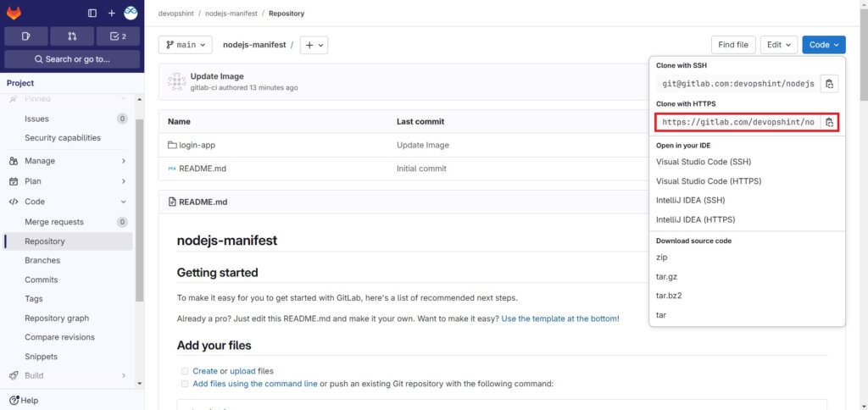The image size is (868, 410).
Task: Follow Use the template at the bottom link
Action: [559, 319]
